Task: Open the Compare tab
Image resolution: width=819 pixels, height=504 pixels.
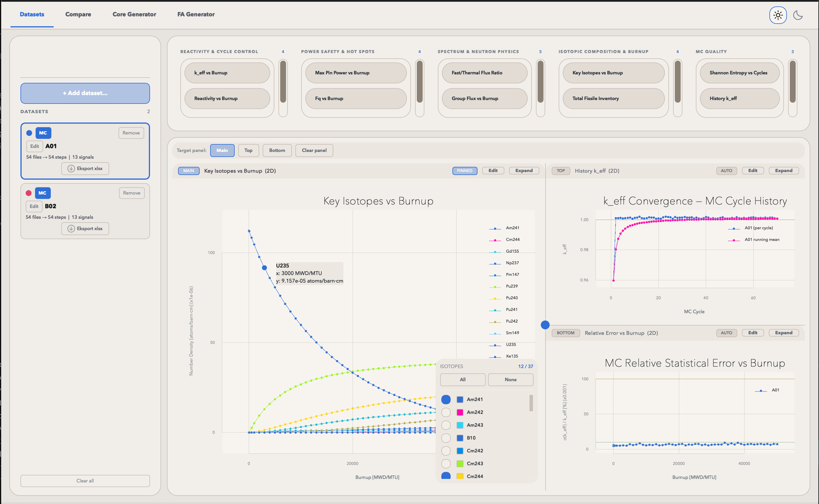Action: (78, 14)
